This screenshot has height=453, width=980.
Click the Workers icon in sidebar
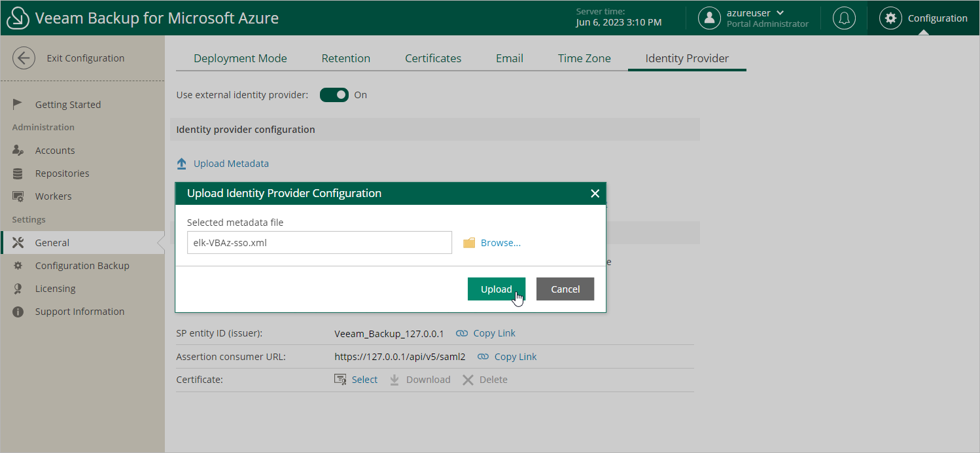coord(18,196)
